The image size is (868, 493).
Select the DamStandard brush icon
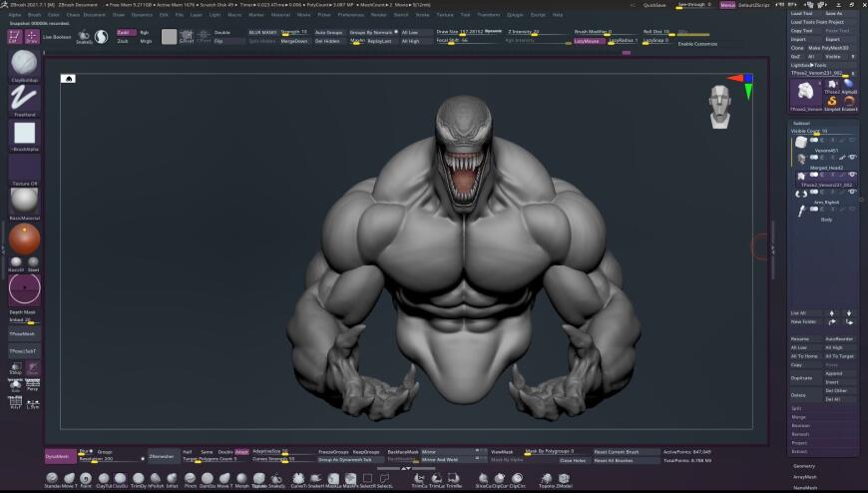point(208,478)
